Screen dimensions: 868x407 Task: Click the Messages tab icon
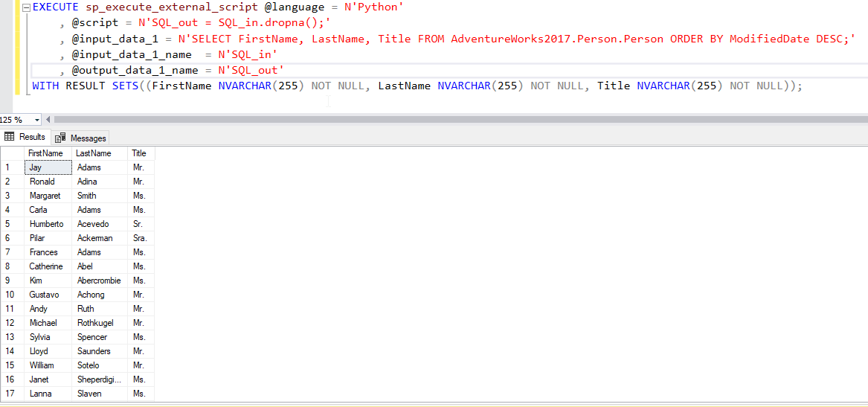pyautogui.click(x=61, y=138)
